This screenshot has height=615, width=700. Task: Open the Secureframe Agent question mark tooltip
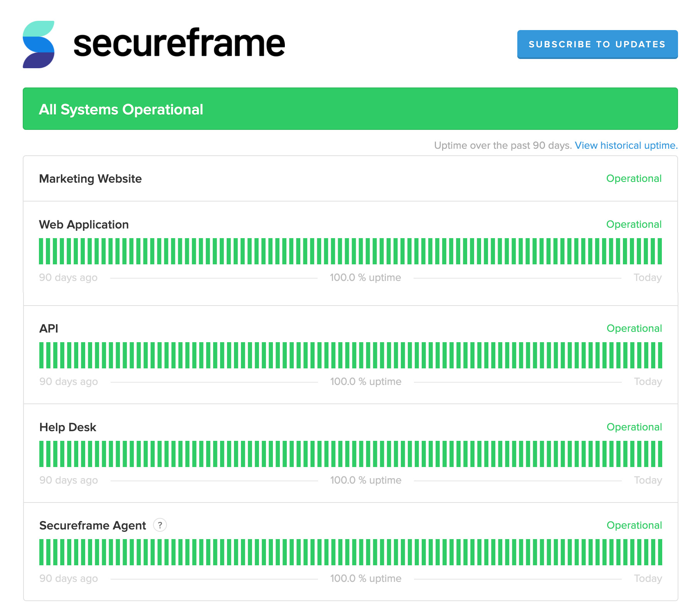[160, 525]
